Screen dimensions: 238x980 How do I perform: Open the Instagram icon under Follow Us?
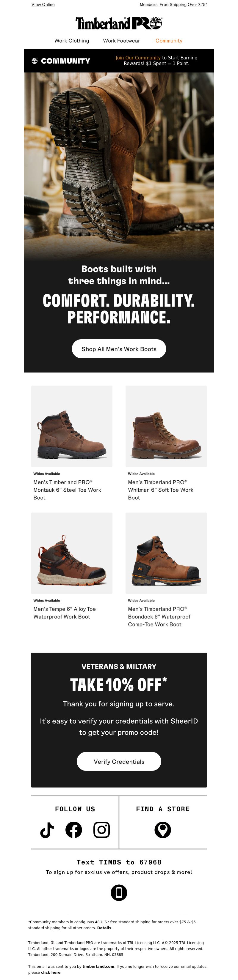tap(101, 830)
